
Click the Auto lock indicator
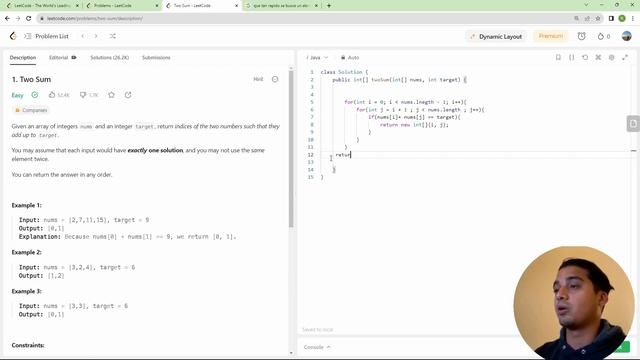(350, 58)
